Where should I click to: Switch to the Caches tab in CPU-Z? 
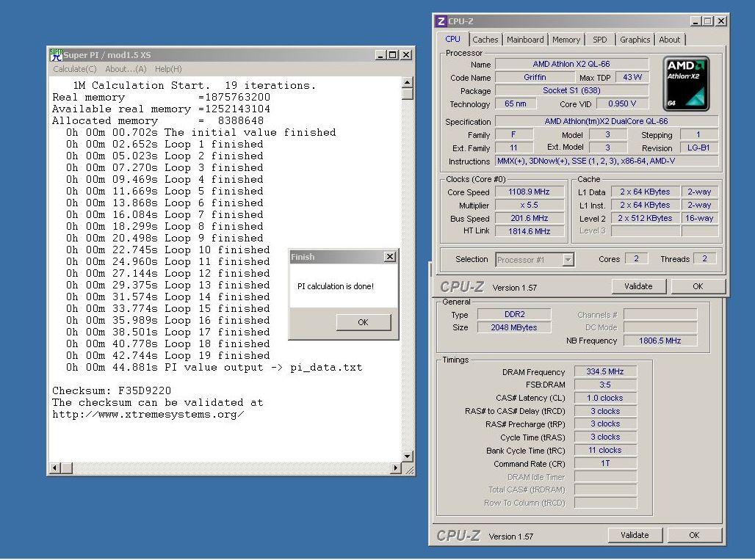485,40
